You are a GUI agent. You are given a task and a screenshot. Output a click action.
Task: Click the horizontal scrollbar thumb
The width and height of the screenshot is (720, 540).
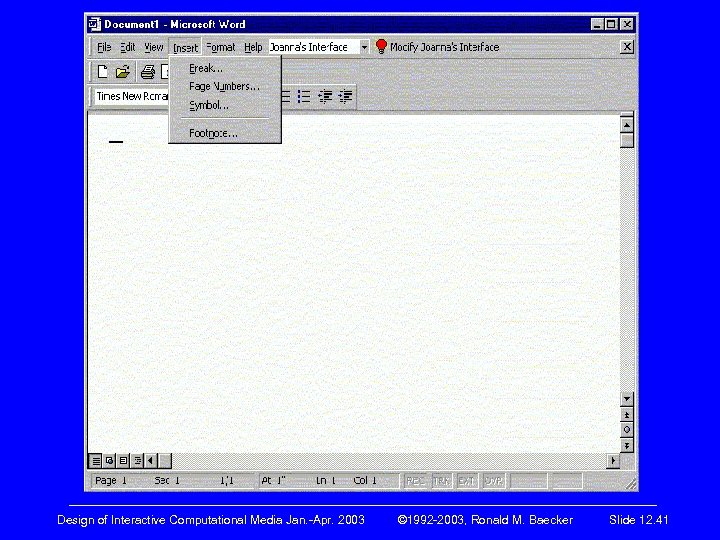pyautogui.click(x=165, y=460)
